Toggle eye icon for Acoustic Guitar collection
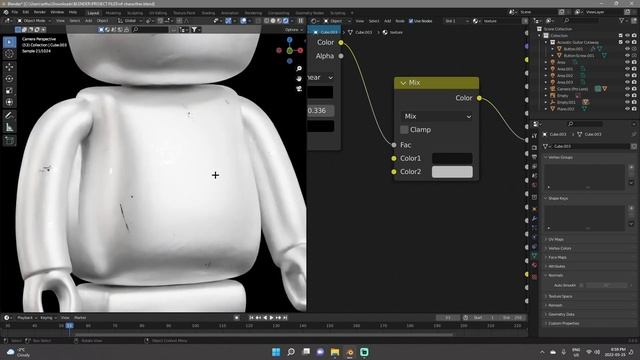This screenshot has width=640, height=360. 627,42
